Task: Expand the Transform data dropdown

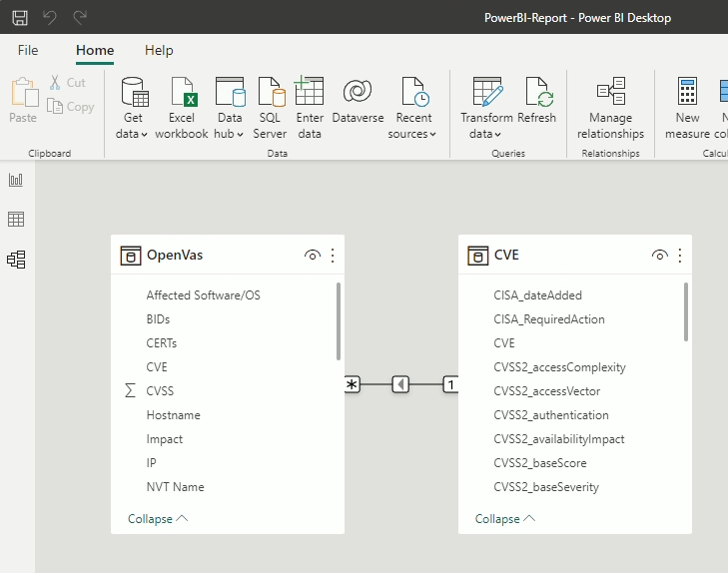Action: coord(486,108)
